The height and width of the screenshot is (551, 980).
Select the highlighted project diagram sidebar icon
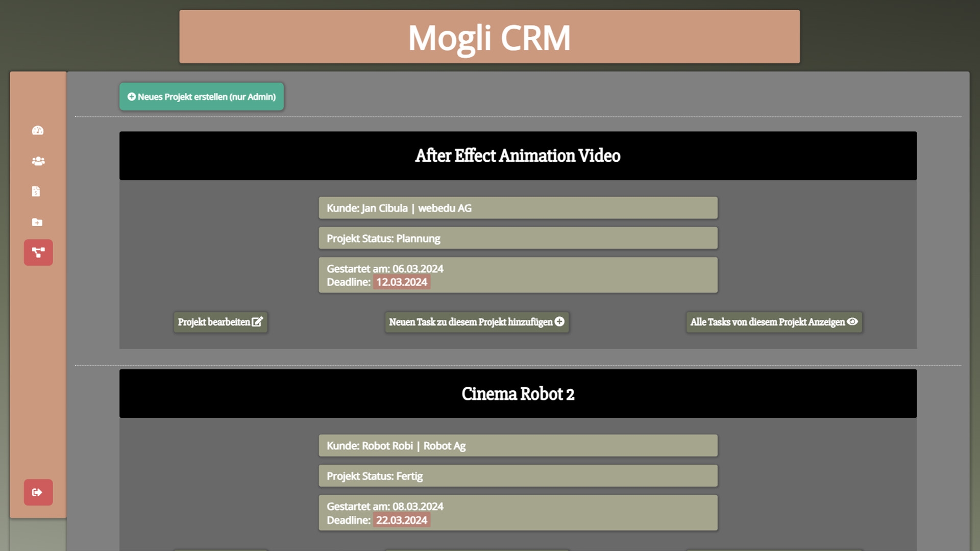point(38,253)
